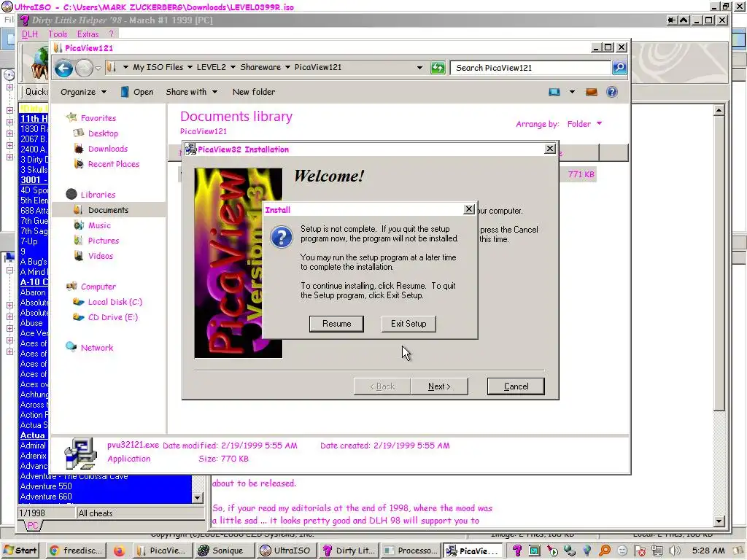Screen dimensions: 747x560
Task: Click the search magnifier icon in PicaView121 window
Action: [x=619, y=68]
